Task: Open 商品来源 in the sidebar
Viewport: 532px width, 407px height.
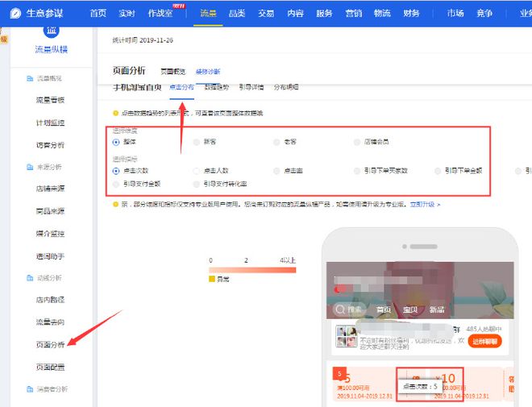Action: point(50,211)
